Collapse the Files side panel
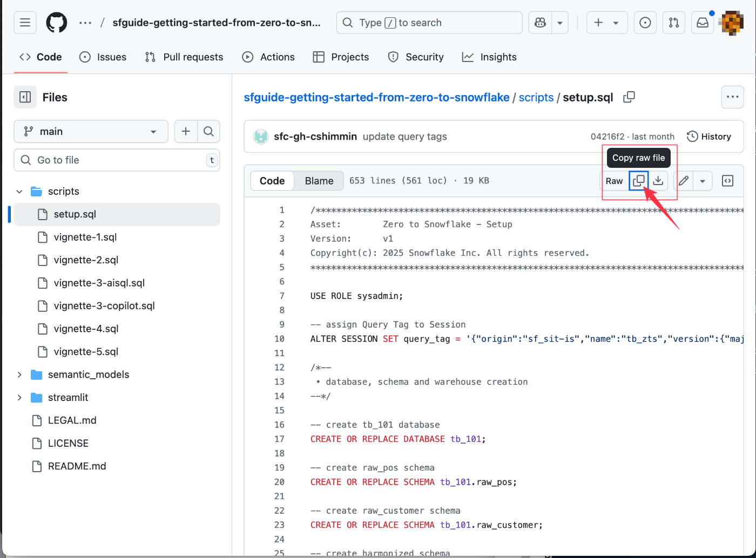756x558 pixels. pyautogui.click(x=25, y=97)
